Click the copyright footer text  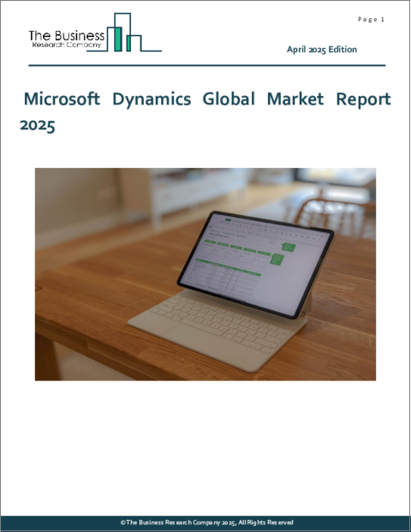coord(206,523)
